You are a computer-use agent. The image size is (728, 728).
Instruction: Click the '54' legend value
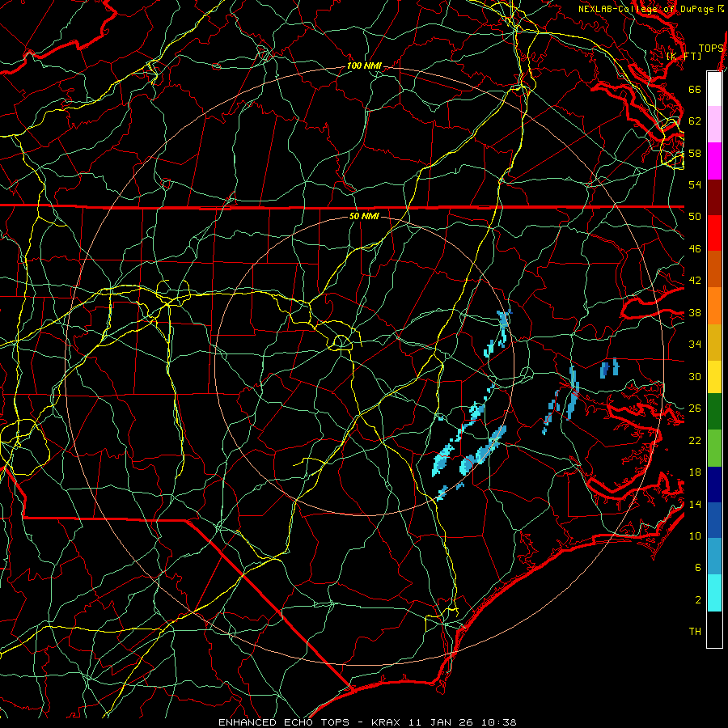pyautogui.click(x=695, y=184)
